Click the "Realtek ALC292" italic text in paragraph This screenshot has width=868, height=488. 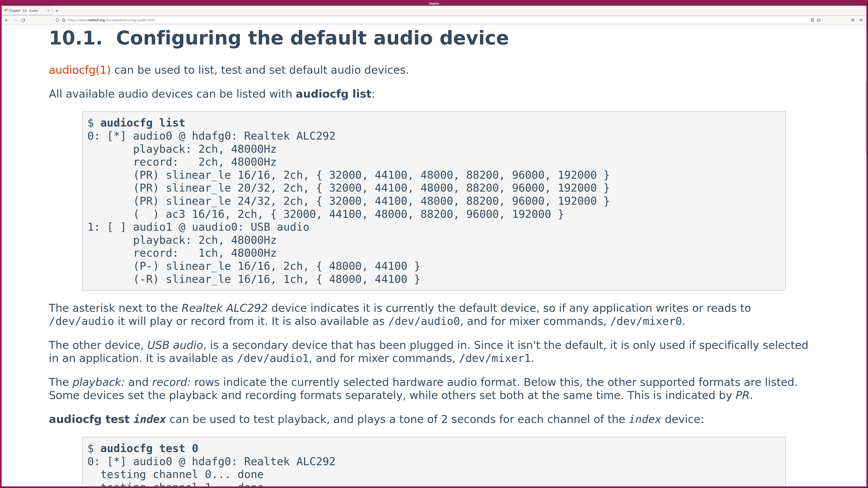click(x=224, y=308)
